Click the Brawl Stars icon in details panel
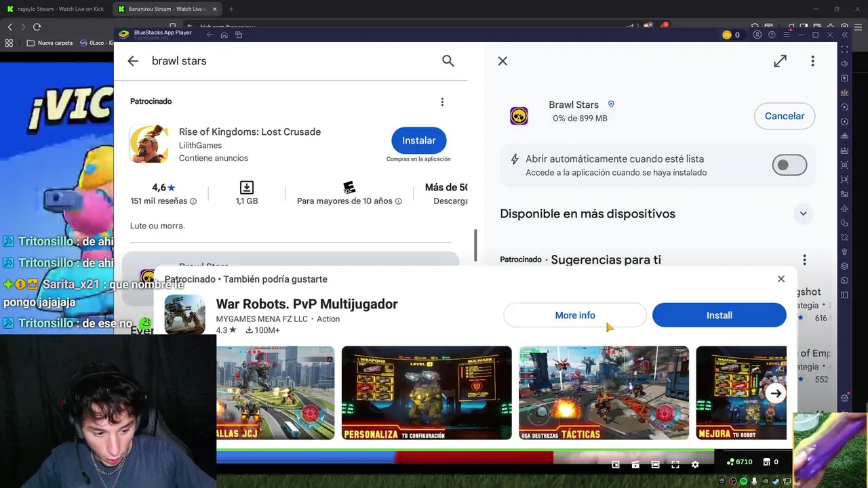Screen dimensions: 868x488 tap(519, 116)
